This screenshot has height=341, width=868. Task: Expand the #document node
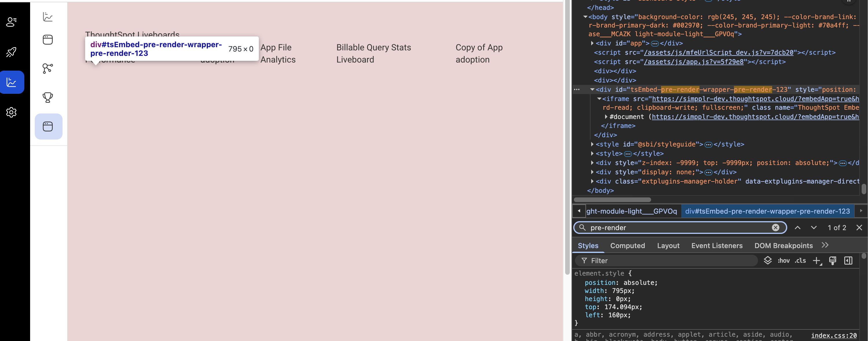pyautogui.click(x=606, y=117)
